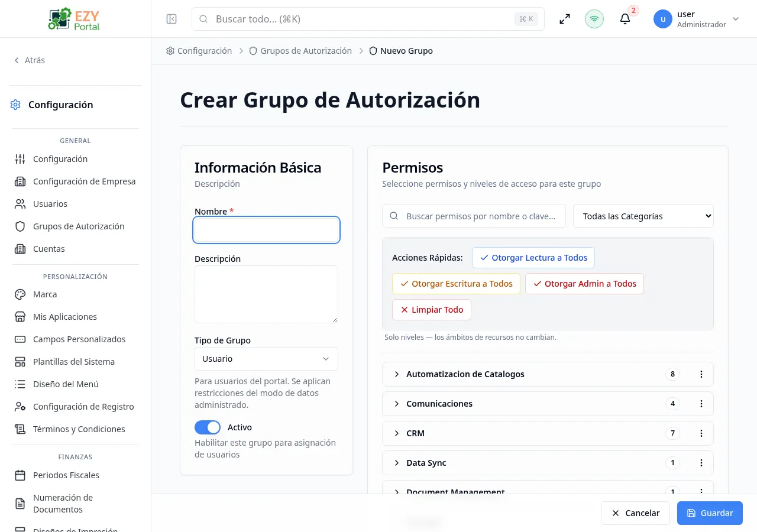The height and width of the screenshot is (532, 757).
Task: Click the Descripción text area
Action: 266,294
